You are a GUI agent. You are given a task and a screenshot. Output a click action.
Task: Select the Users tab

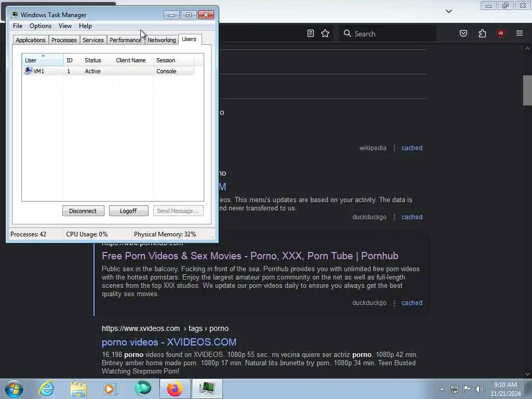(x=189, y=39)
